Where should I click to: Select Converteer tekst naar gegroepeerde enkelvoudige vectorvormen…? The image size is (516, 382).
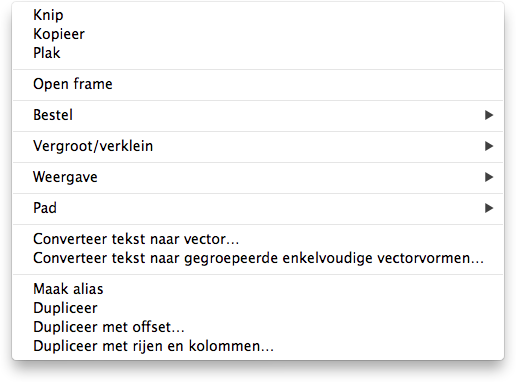pyautogui.click(x=258, y=258)
